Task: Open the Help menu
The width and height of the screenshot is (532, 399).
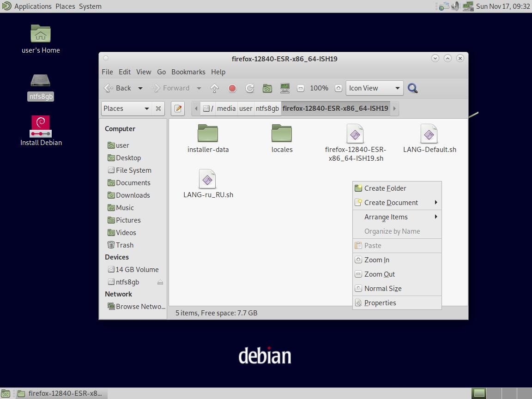Action: [x=218, y=72]
